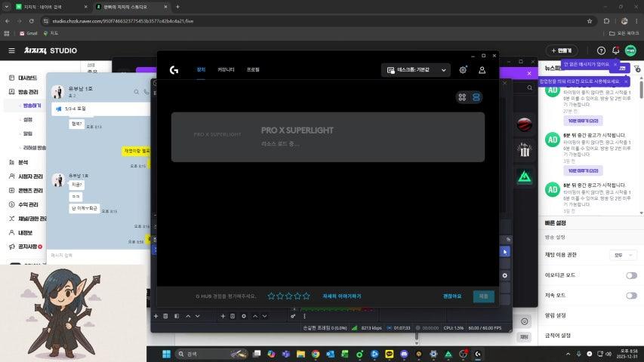The height and width of the screenshot is (362, 644).
Task: Expand the 분석 sidebar section
Action: point(23,162)
